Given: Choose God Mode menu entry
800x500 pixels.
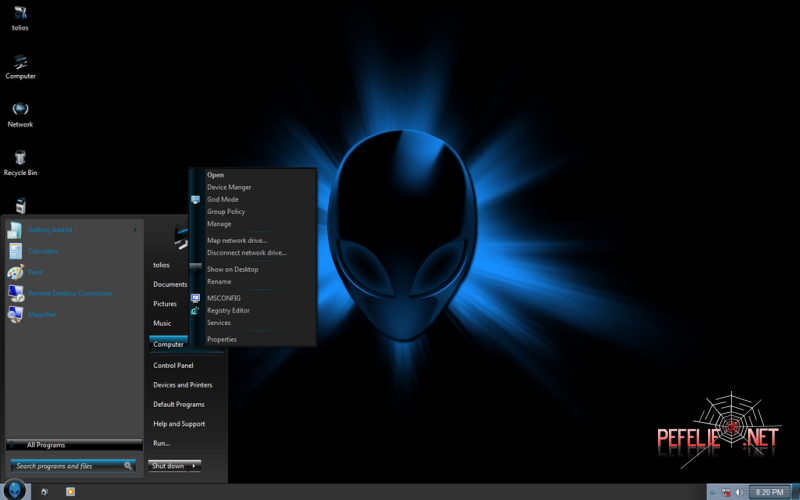Looking at the screenshot, I should [x=222, y=199].
